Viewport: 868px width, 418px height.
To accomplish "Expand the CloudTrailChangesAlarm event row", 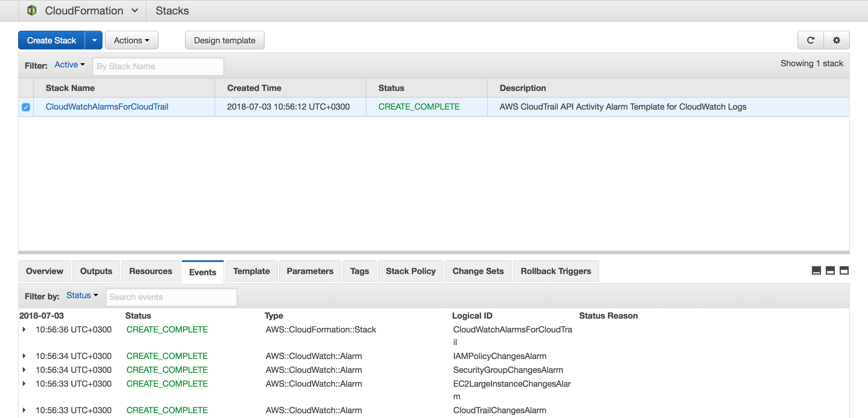I will [24, 410].
